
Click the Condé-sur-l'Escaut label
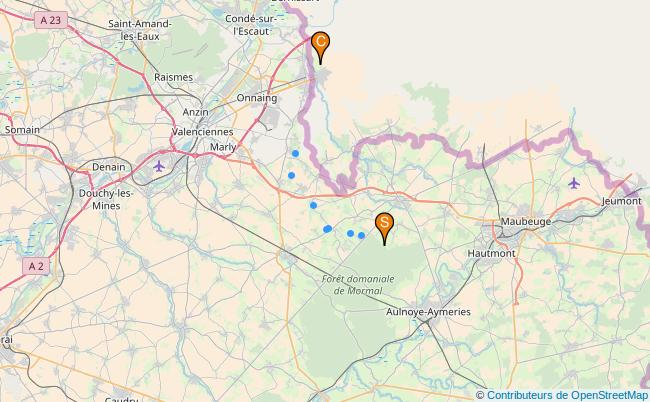(250, 25)
